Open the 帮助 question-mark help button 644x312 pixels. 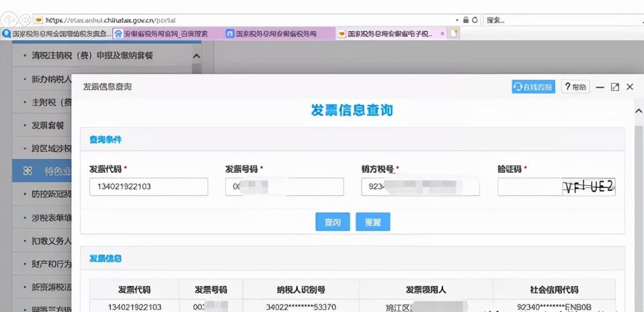pos(575,87)
